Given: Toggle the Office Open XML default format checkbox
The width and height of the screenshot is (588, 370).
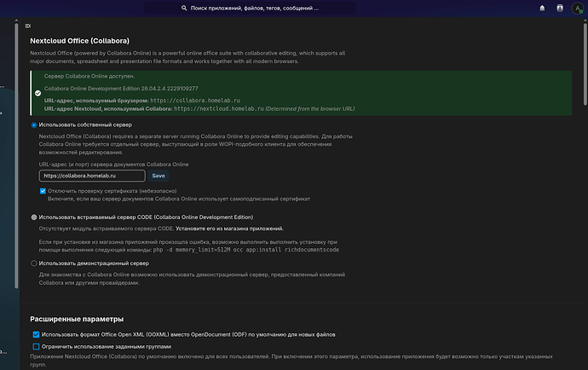Looking at the screenshot, I should (x=36, y=334).
